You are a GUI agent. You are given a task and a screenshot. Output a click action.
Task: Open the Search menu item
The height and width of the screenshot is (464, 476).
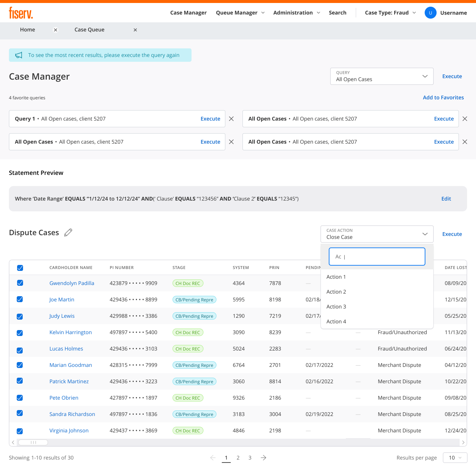(338, 13)
